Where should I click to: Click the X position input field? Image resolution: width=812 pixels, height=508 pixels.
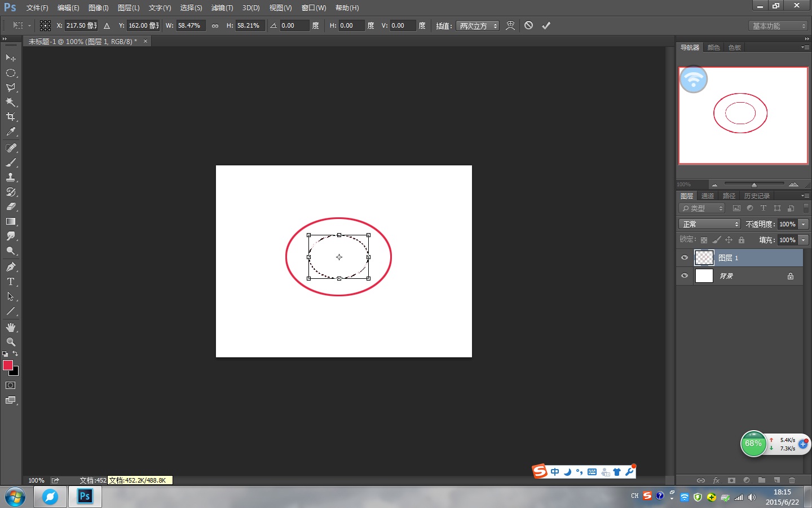[x=81, y=25]
